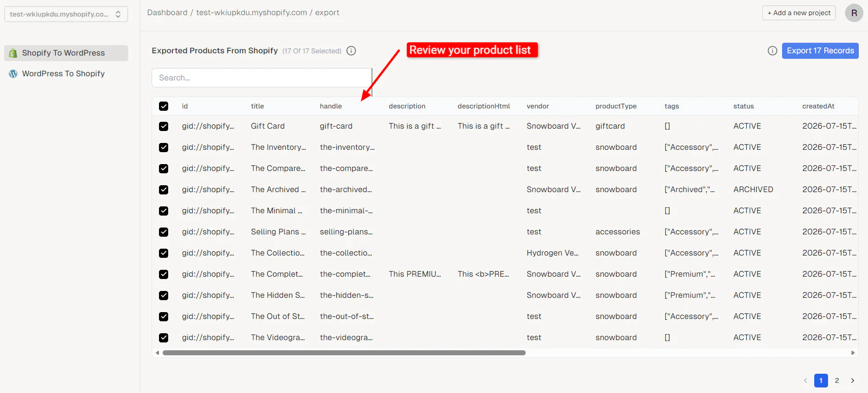This screenshot has height=393, width=868.
Task: Click the descriptionHtml column header
Action: (x=484, y=106)
